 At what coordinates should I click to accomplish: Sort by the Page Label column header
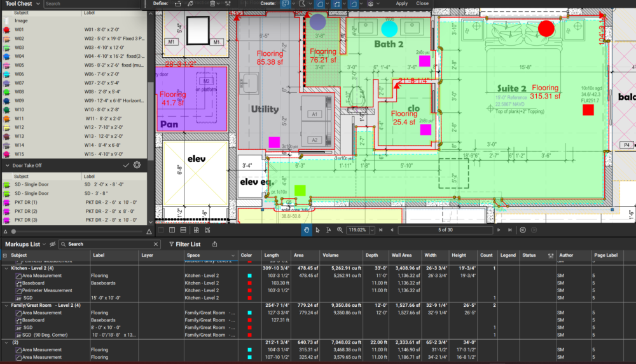pos(606,255)
